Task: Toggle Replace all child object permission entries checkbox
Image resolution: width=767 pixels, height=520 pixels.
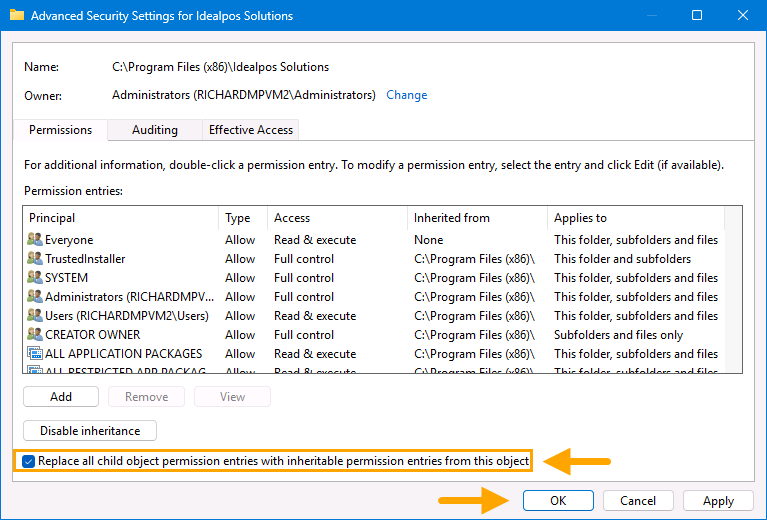Action: point(28,461)
